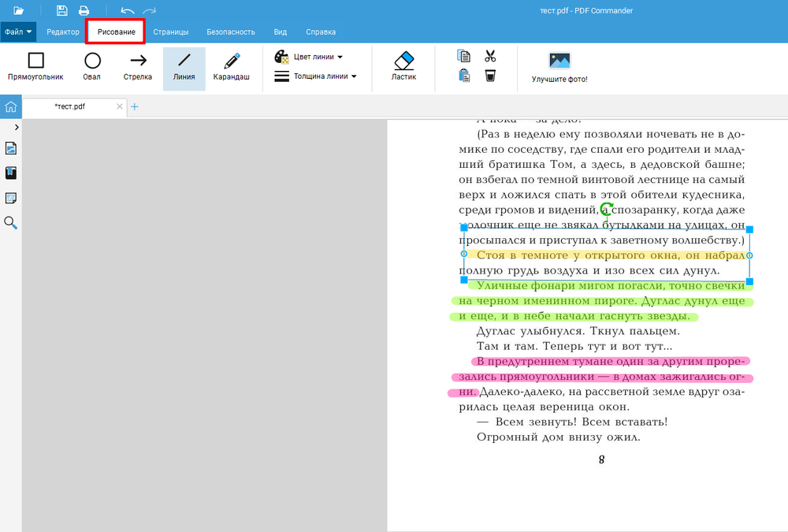Select the Прямоугольник drawing tool
This screenshot has height=532, width=788.
tap(35, 67)
